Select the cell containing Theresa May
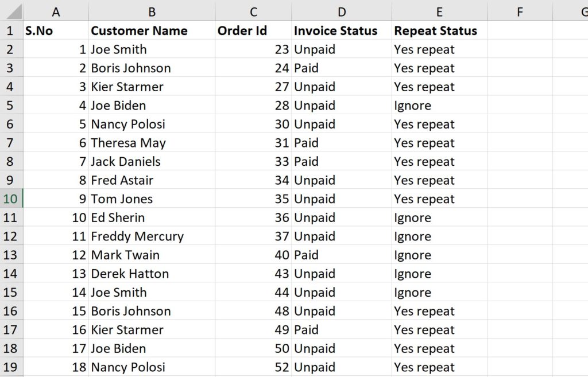 coord(152,143)
